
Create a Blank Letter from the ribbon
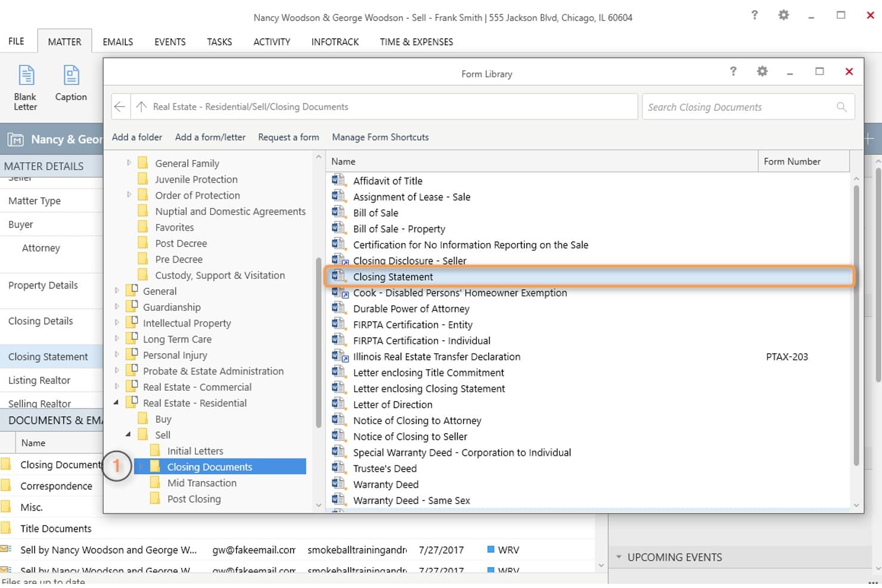25,87
